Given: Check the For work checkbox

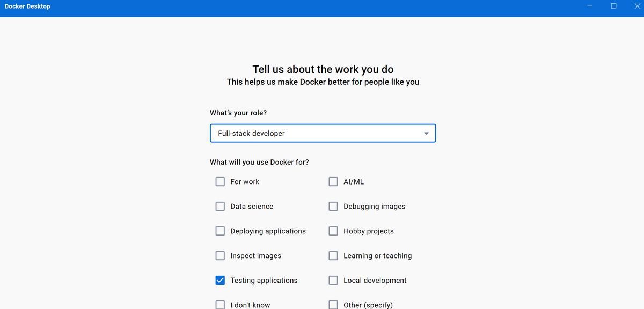Looking at the screenshot, I should [220, 181].
